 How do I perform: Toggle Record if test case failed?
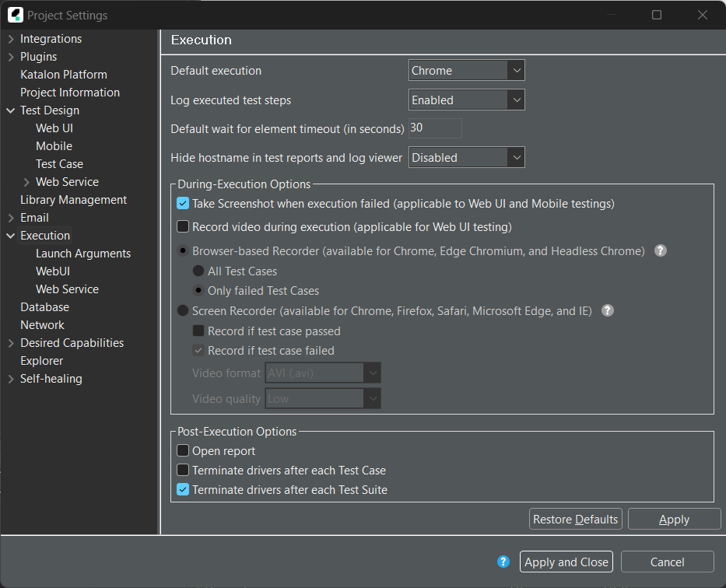pos(198,350)
